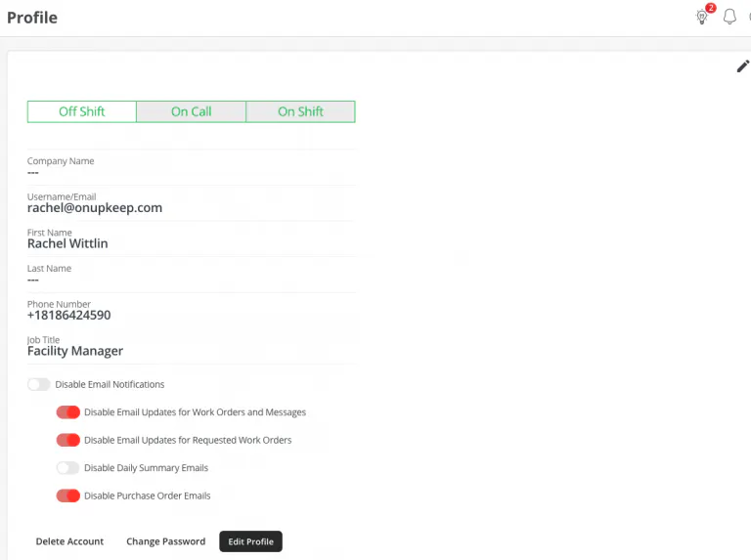Click the job title Facility Manager
Viewport: 751px width, 560px height.
(75, 351)
